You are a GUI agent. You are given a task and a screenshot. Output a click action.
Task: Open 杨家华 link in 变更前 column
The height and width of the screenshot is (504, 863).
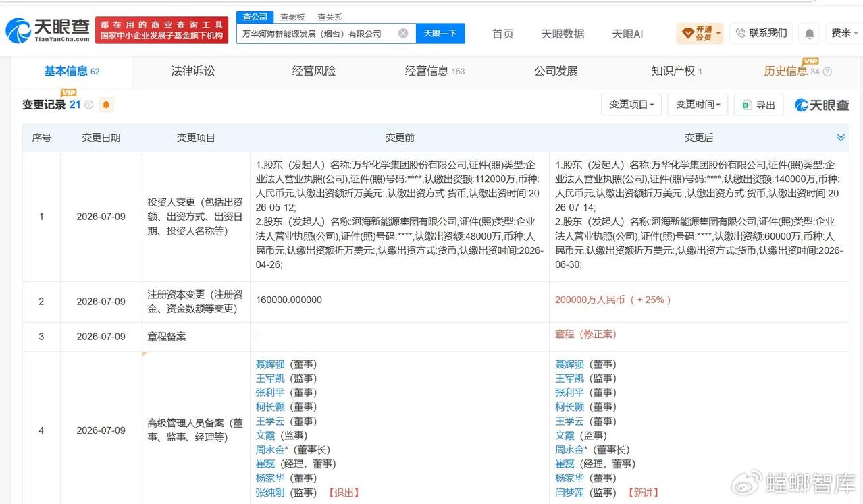pyautogui.click(x=270, y=478)
